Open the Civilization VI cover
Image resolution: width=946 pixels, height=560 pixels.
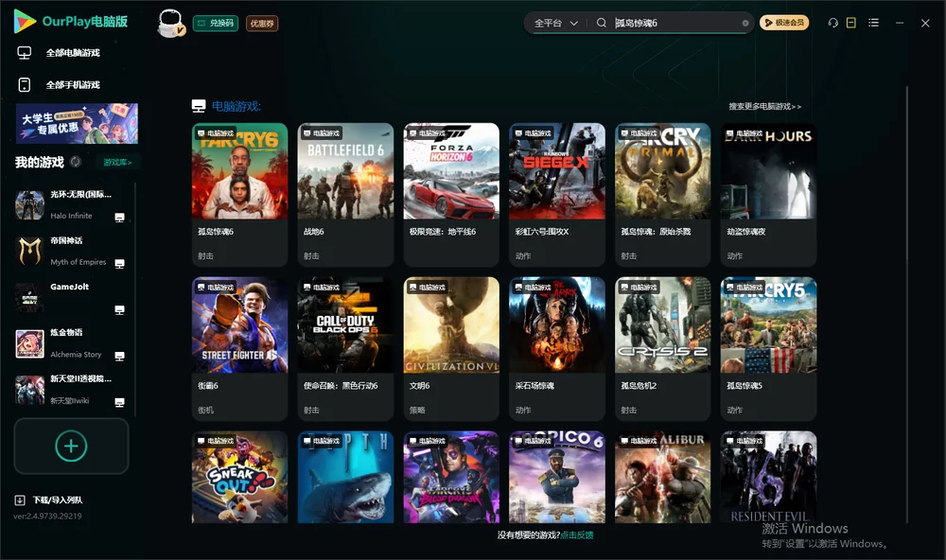(x=451, y=324)
